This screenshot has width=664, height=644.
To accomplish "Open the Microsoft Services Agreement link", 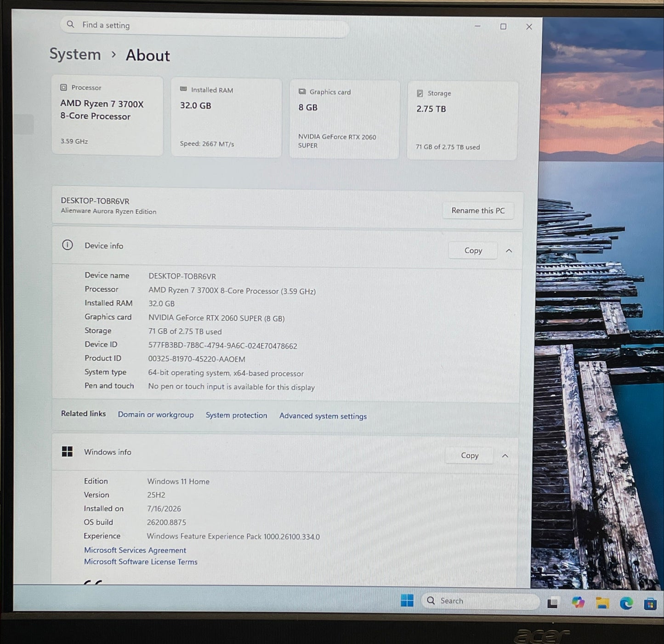I will (x=135, y=550).
